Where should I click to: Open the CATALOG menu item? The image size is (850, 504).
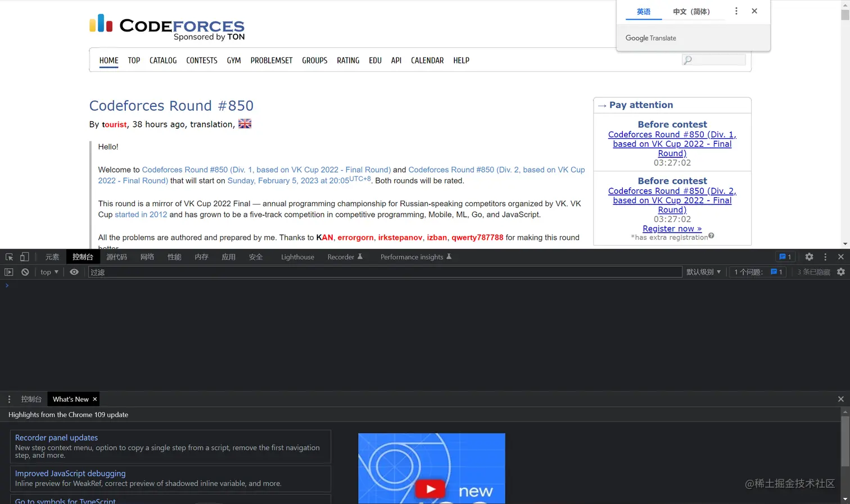click(x=163, y=60)
